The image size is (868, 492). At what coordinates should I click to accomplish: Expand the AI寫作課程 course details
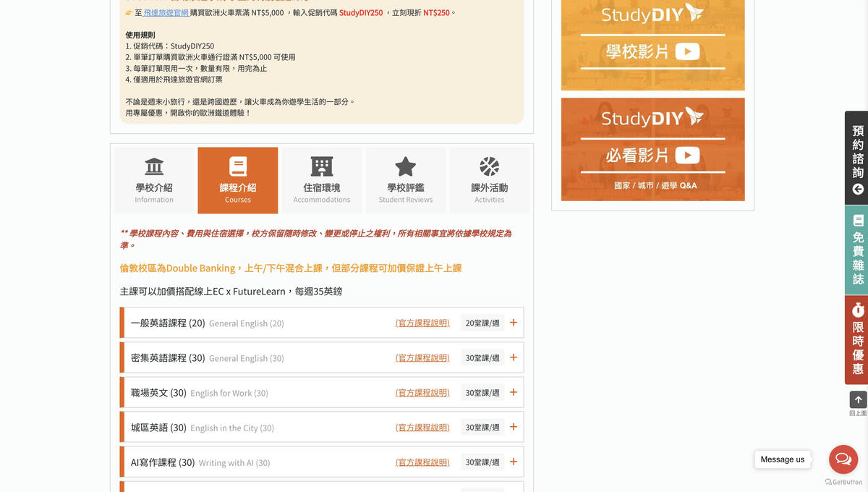(513, 461)
